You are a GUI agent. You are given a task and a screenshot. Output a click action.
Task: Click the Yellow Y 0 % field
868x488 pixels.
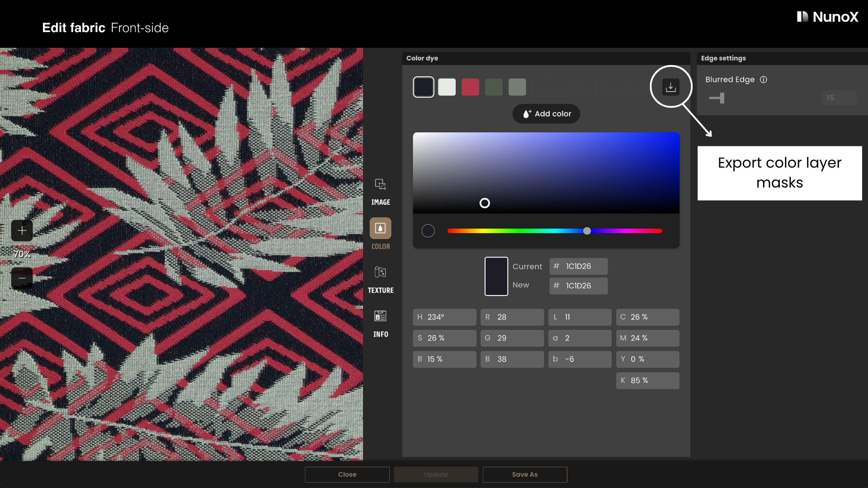tap(648, 359)
